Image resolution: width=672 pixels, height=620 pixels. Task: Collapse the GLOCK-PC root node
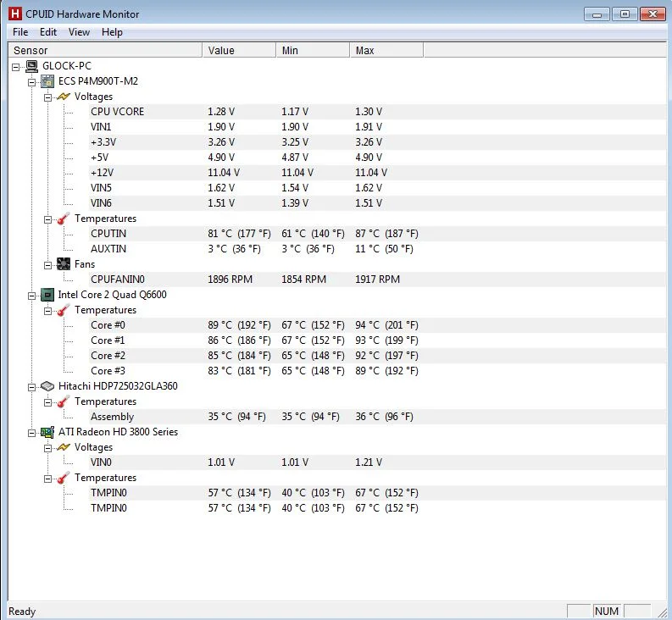click(x=16, y=67)
